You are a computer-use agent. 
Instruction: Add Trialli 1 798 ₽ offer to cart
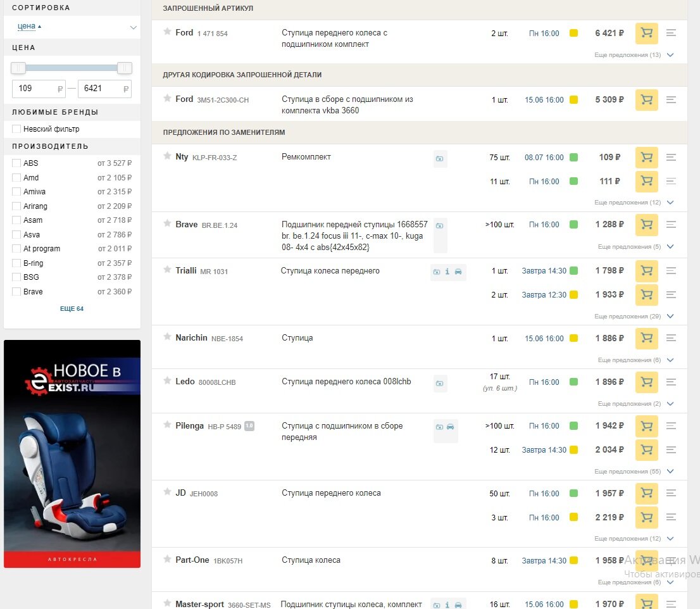click(646, 270)
